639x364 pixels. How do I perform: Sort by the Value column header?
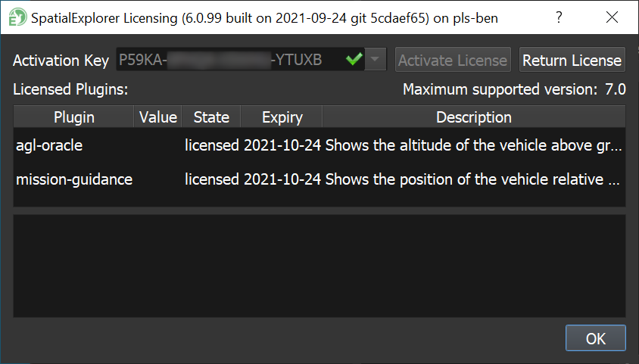[158, 117]
